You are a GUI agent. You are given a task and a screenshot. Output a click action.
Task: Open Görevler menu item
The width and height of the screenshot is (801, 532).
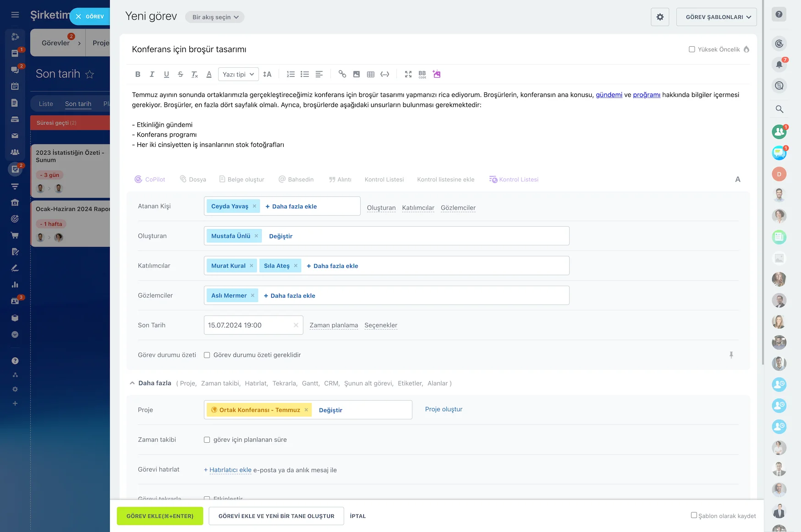pos(56,43)
